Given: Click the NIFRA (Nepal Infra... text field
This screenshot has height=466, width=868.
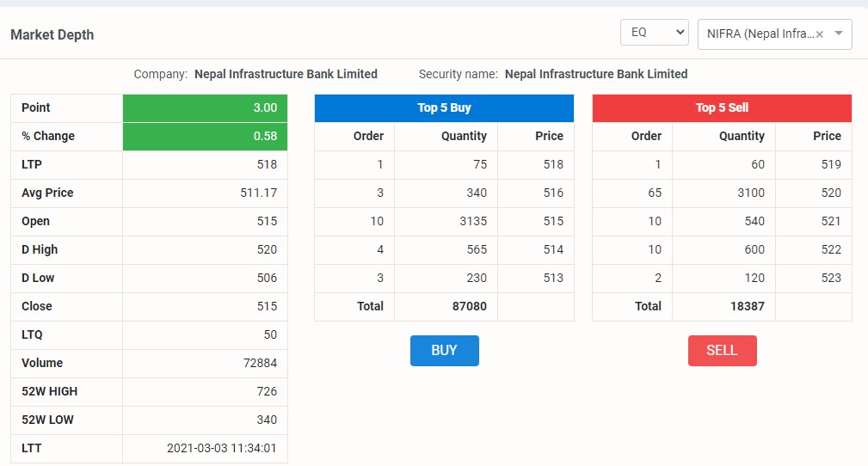Looking at the screenshot, I should coord(760,34).
